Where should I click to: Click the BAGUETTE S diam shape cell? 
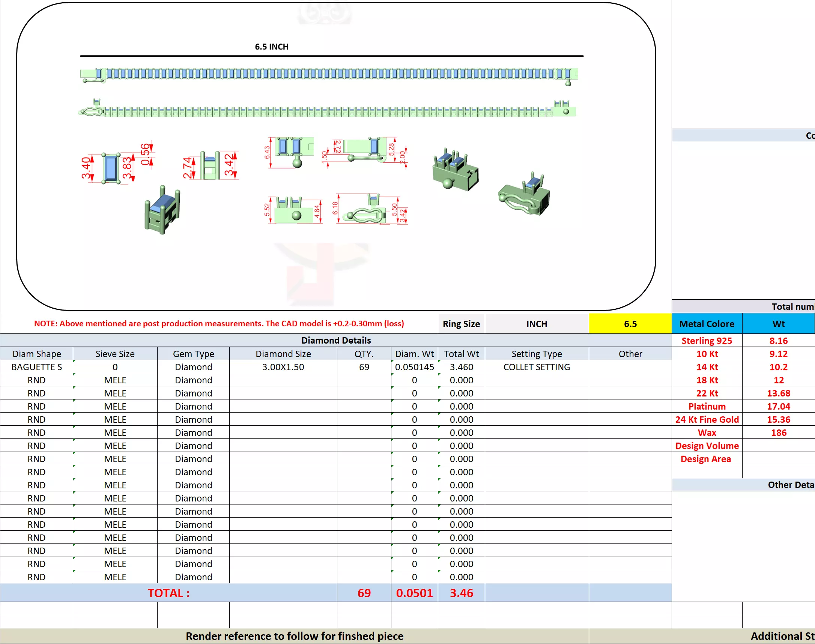tap(36, 367)
